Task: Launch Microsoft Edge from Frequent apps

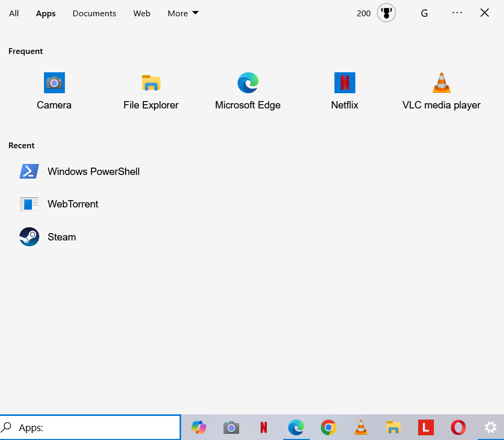Action: point(248,91)
